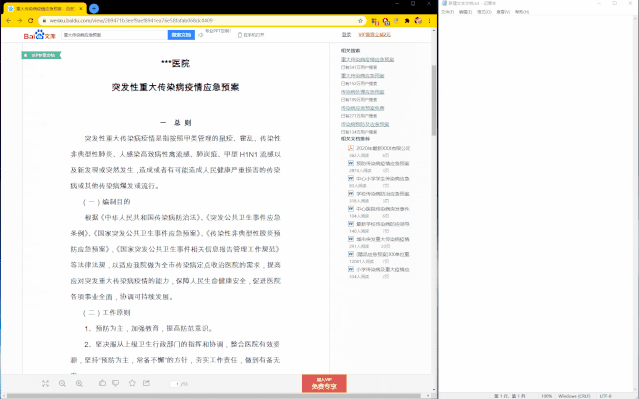Open the Chrome three-dot menu
This screenshot has width=639, height=399.
tap(430, 20)
